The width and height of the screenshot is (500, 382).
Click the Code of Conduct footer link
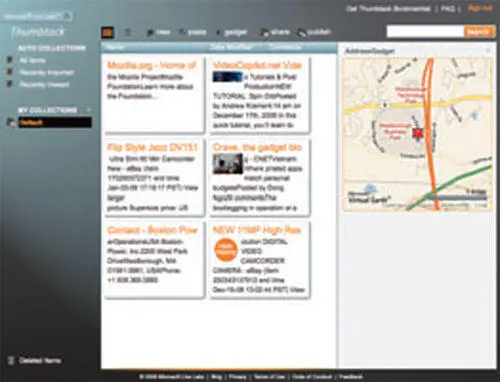click(x=312, y=377)
